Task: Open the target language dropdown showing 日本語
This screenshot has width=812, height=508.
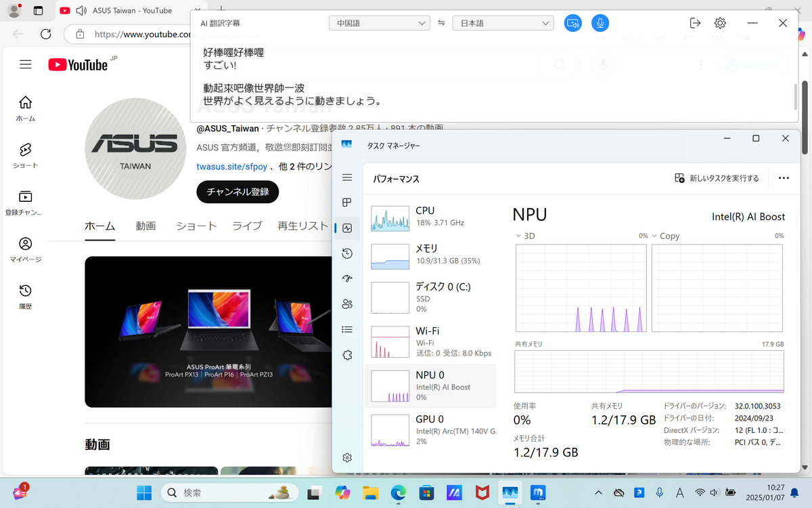Action: coord(503,23)
